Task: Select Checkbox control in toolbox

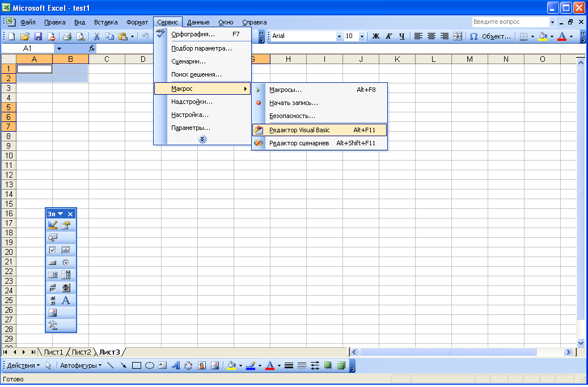Action: (53, 250)
